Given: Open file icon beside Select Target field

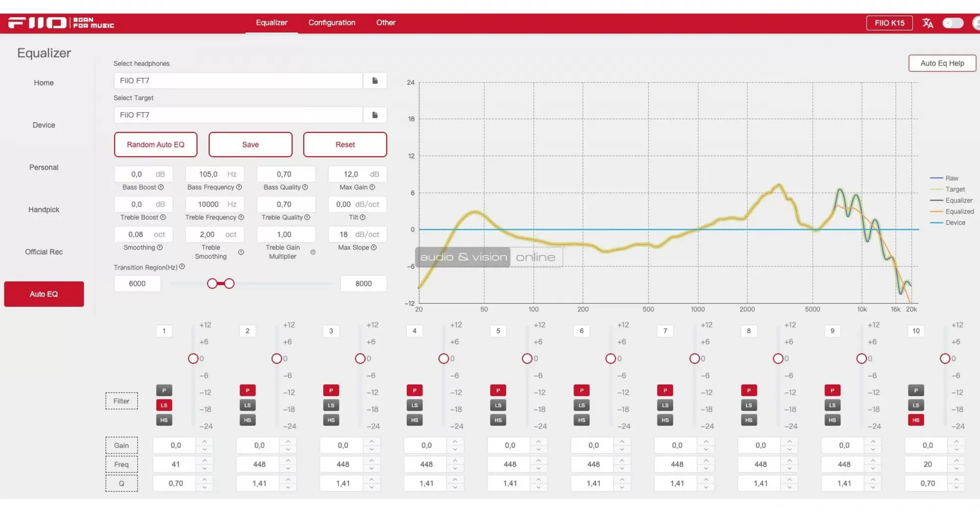Looking at the screenshot, I should (x=375, y=115).
